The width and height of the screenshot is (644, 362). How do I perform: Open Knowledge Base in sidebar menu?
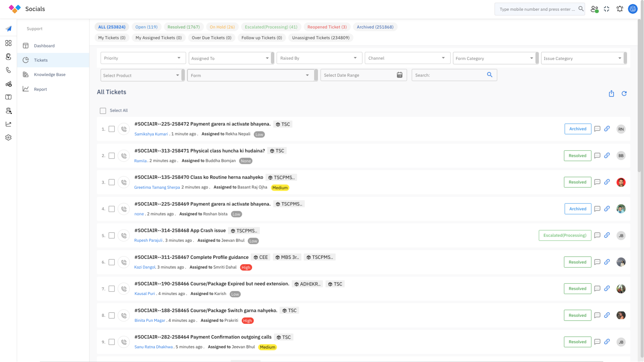(x=50, y=74)
